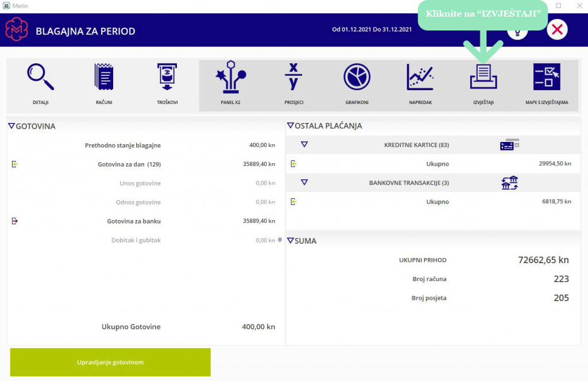Viewport: 588px width, 381px height.
Task: Open the PROSJECI averages icon
Action: click(293, 76)
